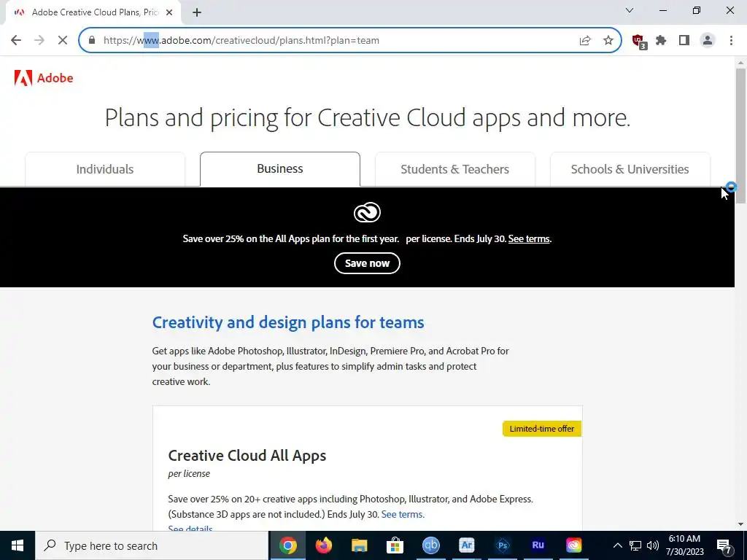The image size is (747, 560).
Task: Click the Creativity and design plans heading
Action: [288, 322]
